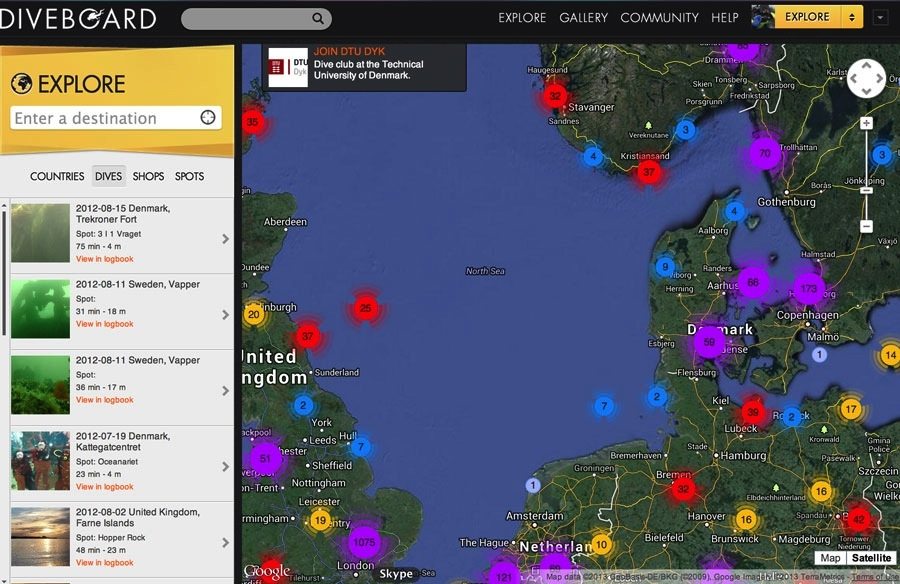Viewport: 900px width, 584px height.
Task: Select the SHOPS tab
Action: 148,176
